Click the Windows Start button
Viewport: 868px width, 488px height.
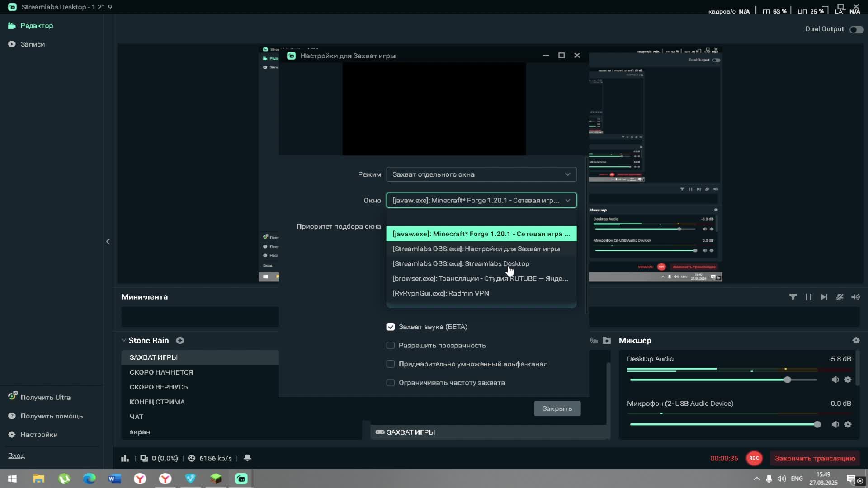(13, 479)
